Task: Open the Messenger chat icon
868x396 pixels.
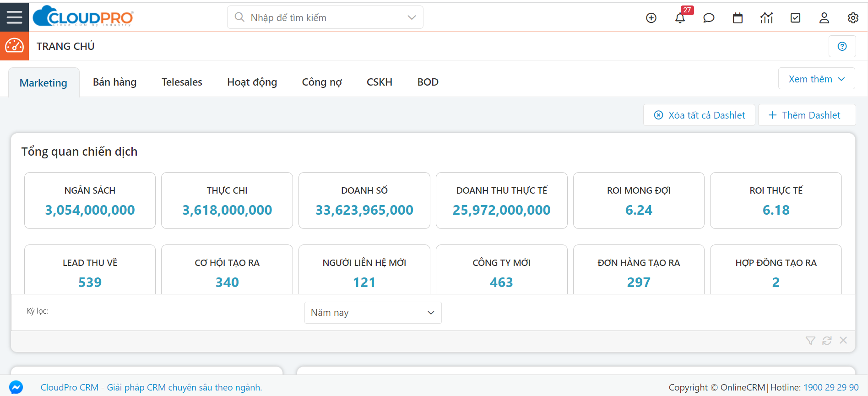Action: (16, 387)
